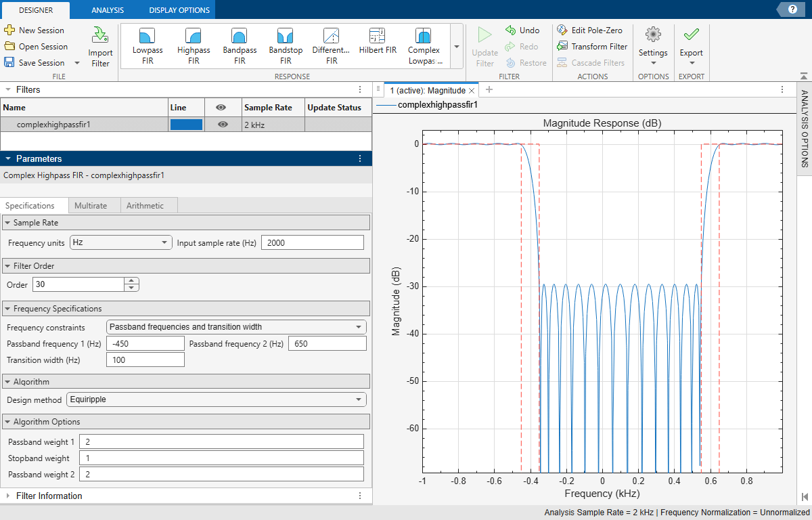Click the help question mark button

click(x=792, y=9)
